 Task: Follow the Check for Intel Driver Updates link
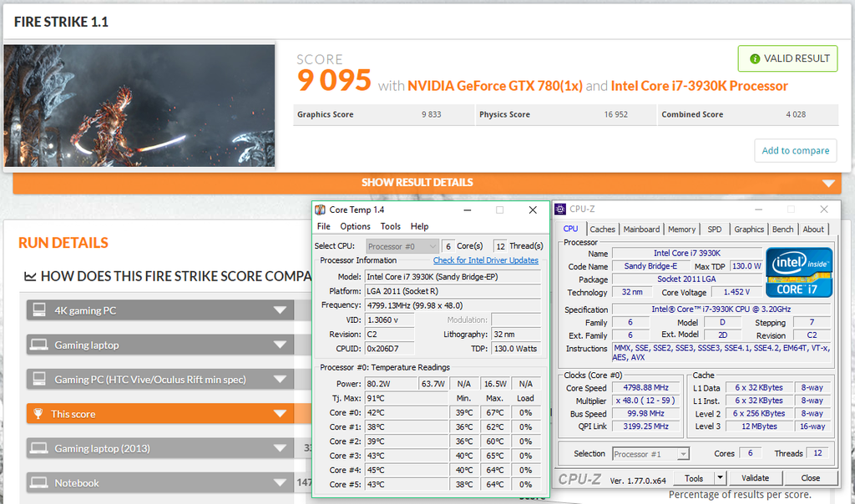point(485,260)
